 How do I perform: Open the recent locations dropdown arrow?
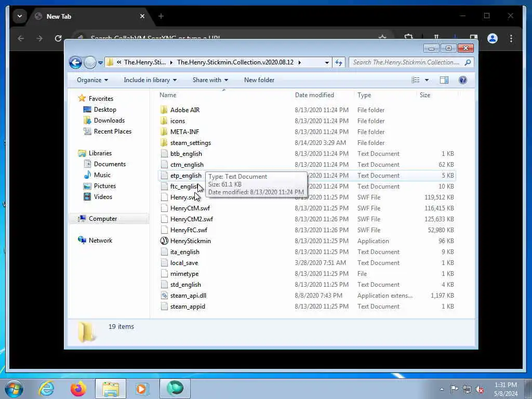[100, 63]
